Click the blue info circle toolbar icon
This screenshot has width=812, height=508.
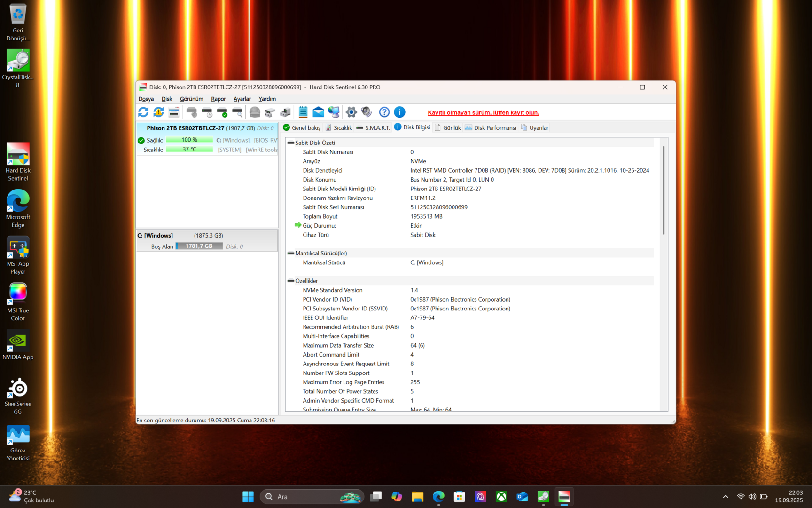point(399,112)
